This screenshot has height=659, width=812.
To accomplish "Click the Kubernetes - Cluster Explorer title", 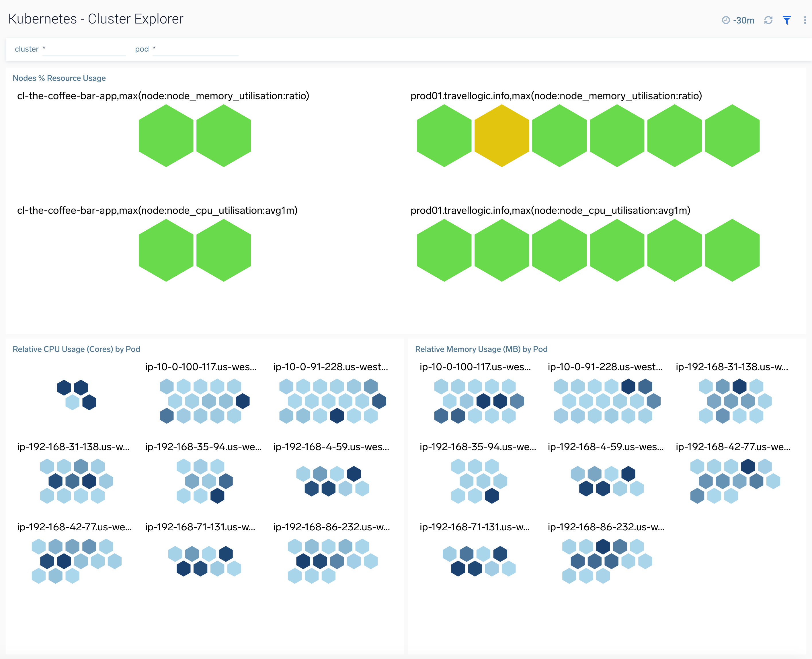I will 96,18.
